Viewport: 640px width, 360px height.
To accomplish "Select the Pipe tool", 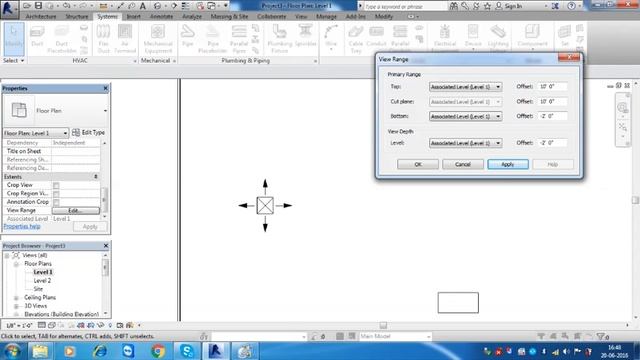I will coord(188,36).
